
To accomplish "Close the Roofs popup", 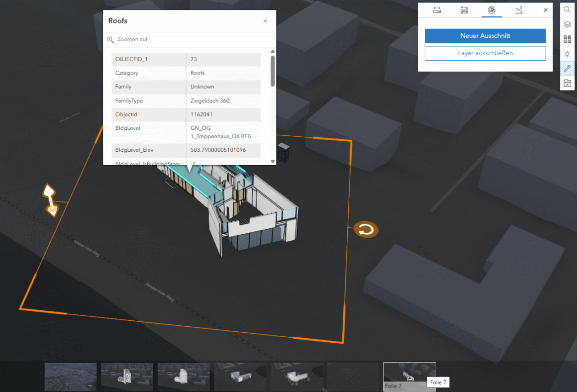I will (x=265, y=21).
